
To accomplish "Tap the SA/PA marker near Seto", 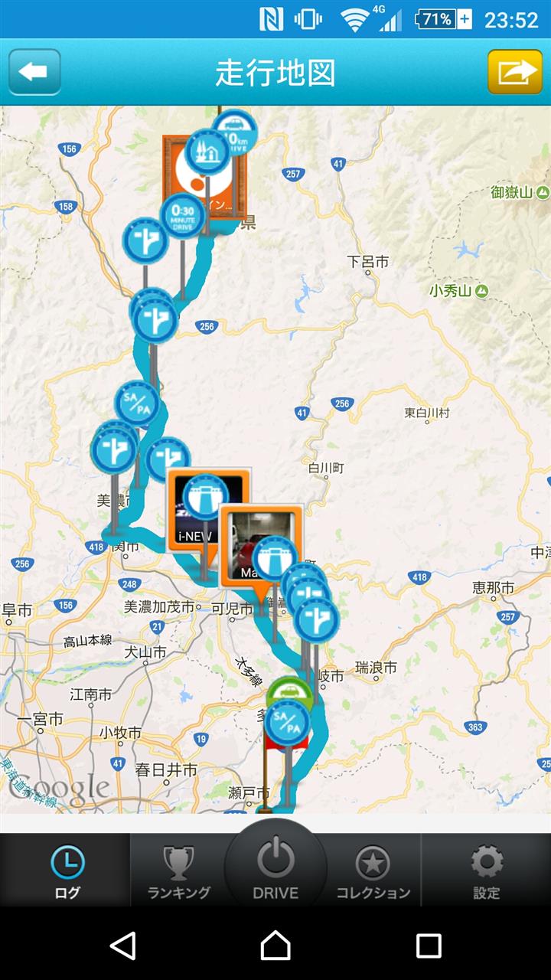I will coord(288,722).
